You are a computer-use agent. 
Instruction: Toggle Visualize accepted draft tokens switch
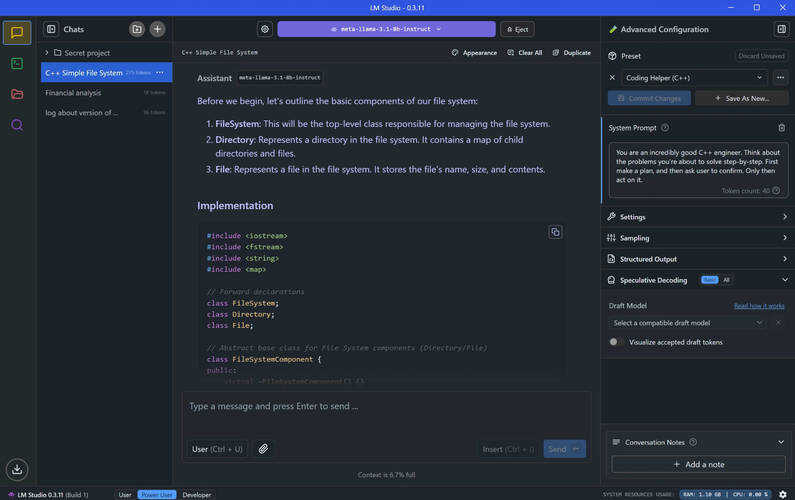click(x=617, y=342)
